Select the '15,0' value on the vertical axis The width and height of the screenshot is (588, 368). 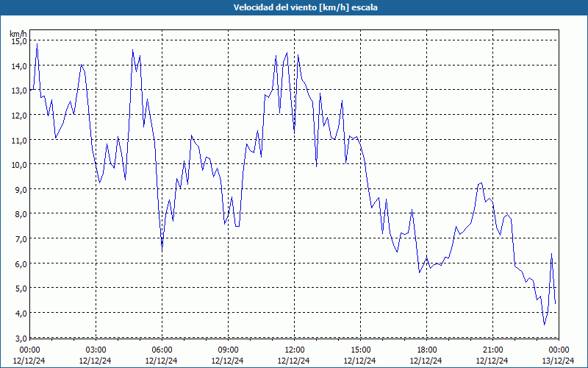19,41
